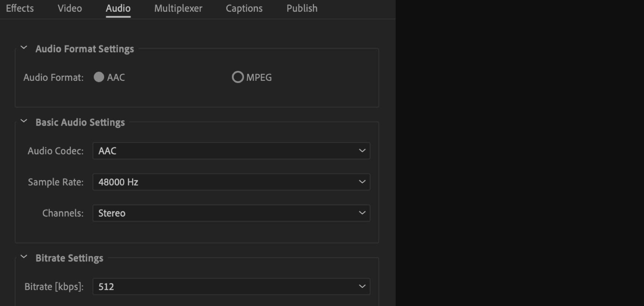Switch to the Effects tab

coord(20,8)
